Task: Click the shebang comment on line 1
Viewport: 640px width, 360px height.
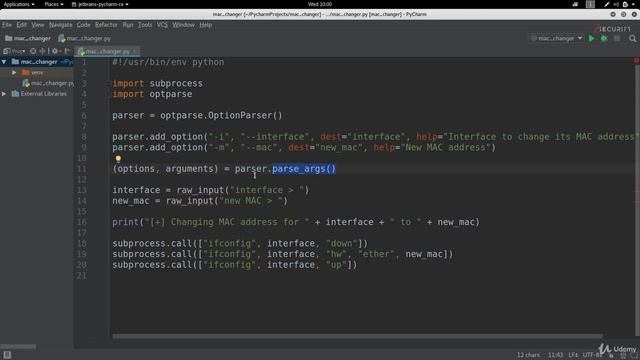Action: coord(168,62)
